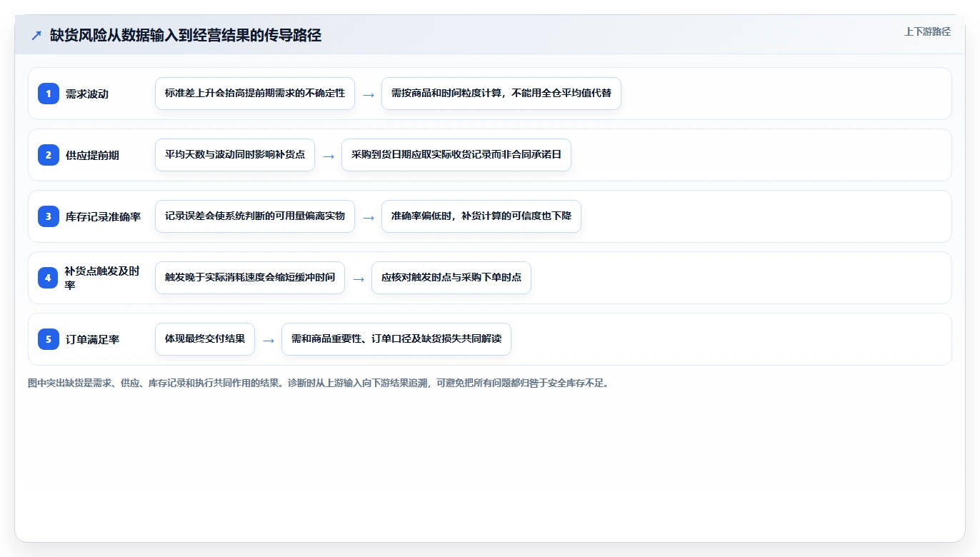
Task: Click the number 2 badge for 供应提前期
Action: coord(49,155)
